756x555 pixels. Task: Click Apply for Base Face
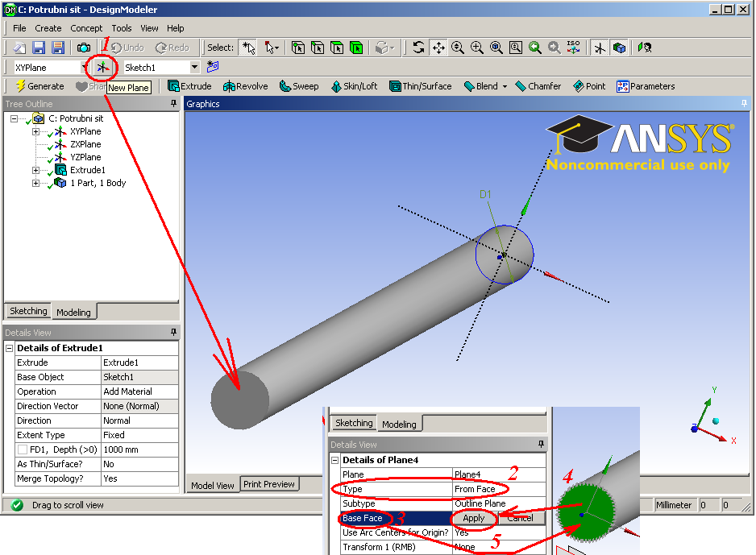[x=473, y=518]
